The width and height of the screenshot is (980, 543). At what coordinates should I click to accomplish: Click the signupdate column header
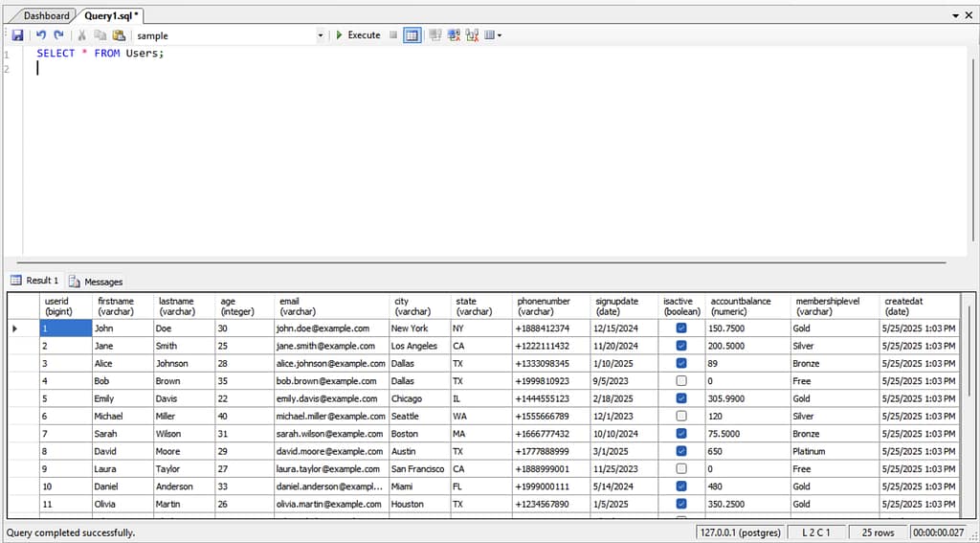[x=624, y=305]
